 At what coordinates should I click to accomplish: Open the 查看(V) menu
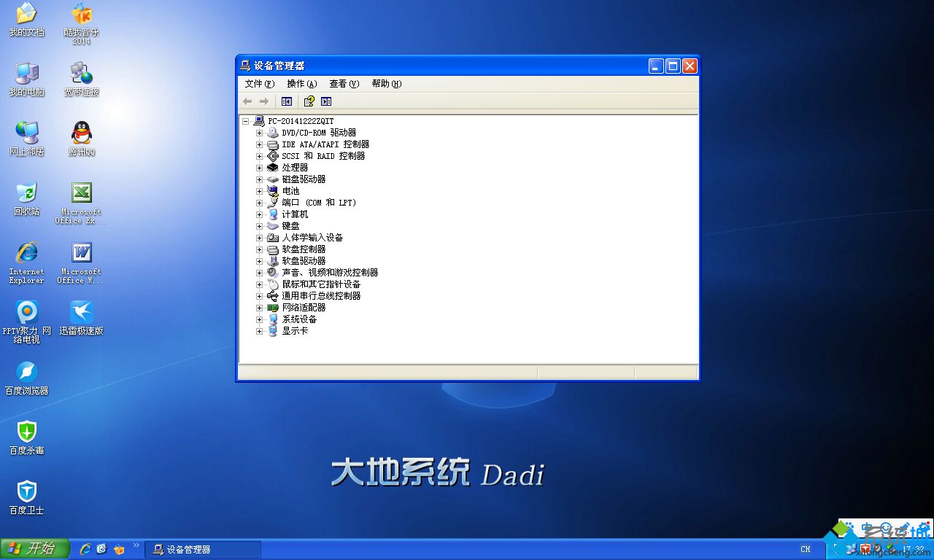click(x=344, y=84)
